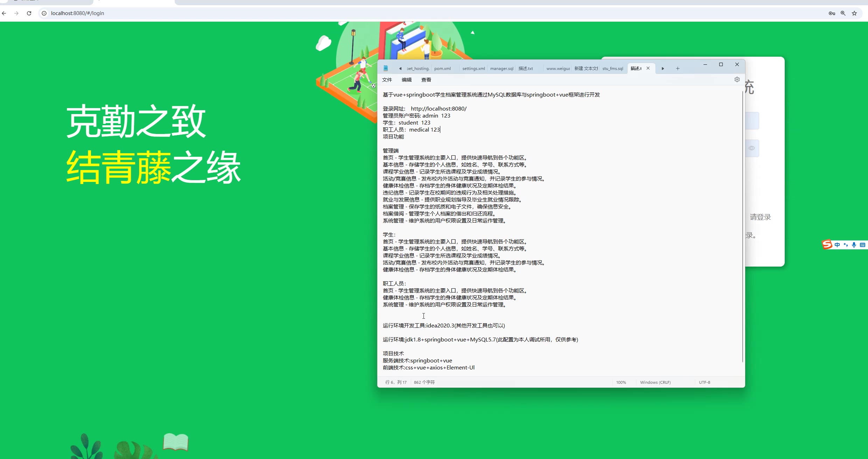Switch to settings.xml tab
Screen dimensions: 868x459
coord(474,69)
